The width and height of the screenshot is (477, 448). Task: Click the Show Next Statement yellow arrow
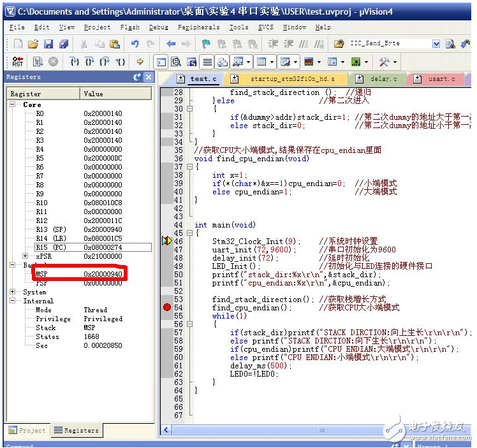pyautogui.click(x=140, y=62)
